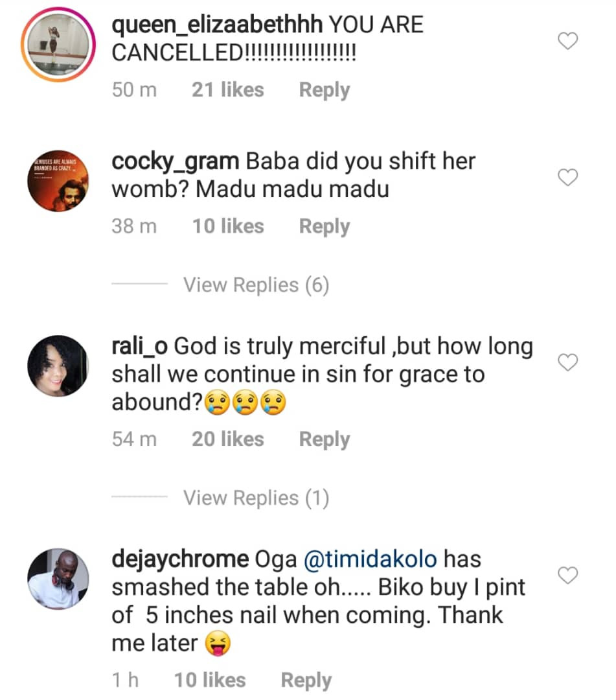Reply to dejaychrome's comment
Viewport: 616px width, 700px height.
(306, 681)
